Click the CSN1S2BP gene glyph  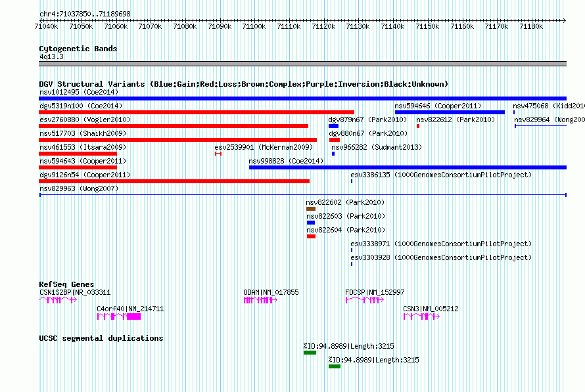click(x=58, y=300)
